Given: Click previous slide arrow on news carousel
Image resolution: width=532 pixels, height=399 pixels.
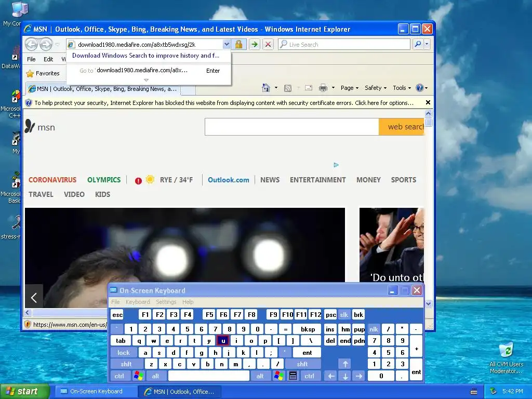Looking at the screenshot, I should (x=34, y=298).
